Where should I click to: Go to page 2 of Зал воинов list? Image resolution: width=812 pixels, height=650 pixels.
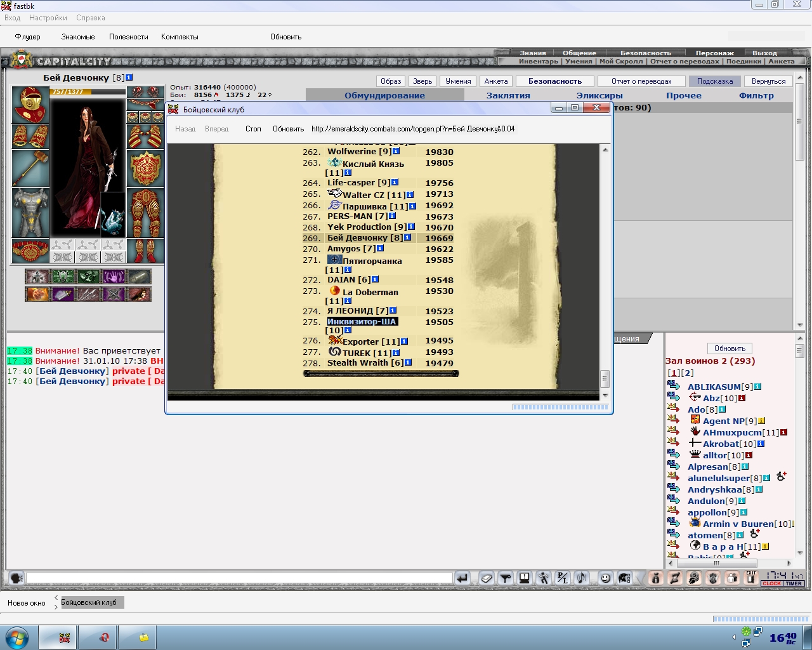(689, 373)
